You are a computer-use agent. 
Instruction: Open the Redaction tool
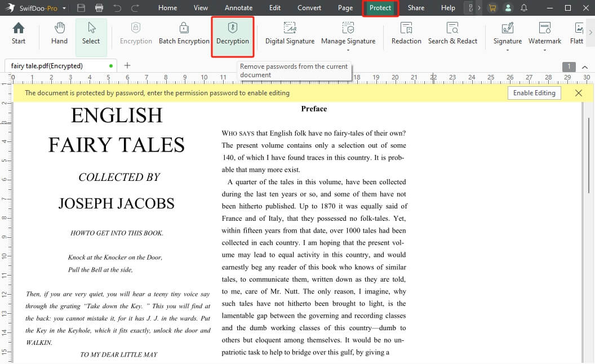click(x=406, y=35)
